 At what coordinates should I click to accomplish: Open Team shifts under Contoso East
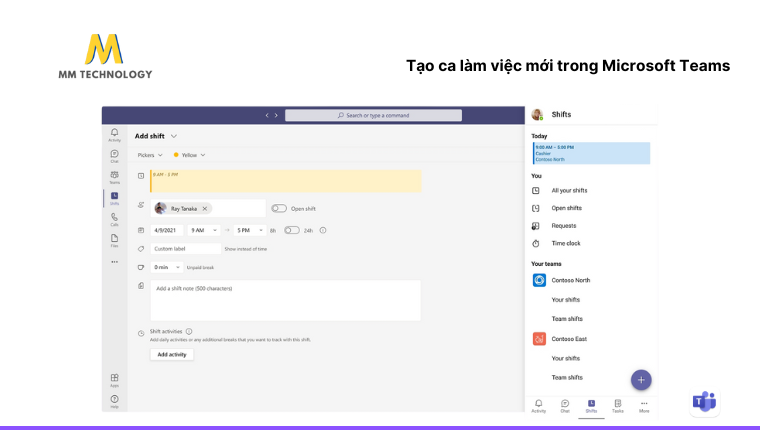pyautogui.click(x=567, y=377)
